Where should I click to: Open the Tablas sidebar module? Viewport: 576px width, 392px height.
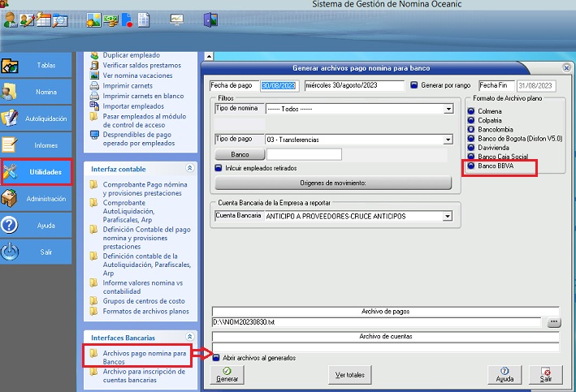36,66
